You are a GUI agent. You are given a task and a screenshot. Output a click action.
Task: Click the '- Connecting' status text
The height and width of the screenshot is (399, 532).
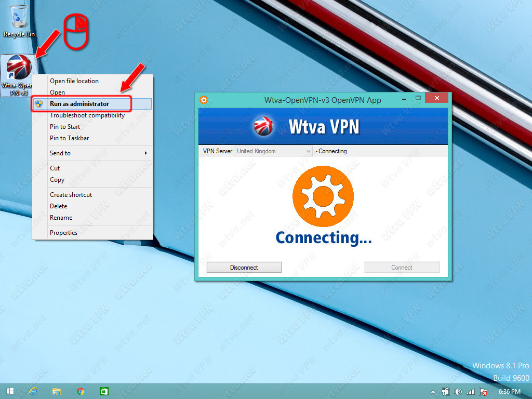click(x=331, y=151)
